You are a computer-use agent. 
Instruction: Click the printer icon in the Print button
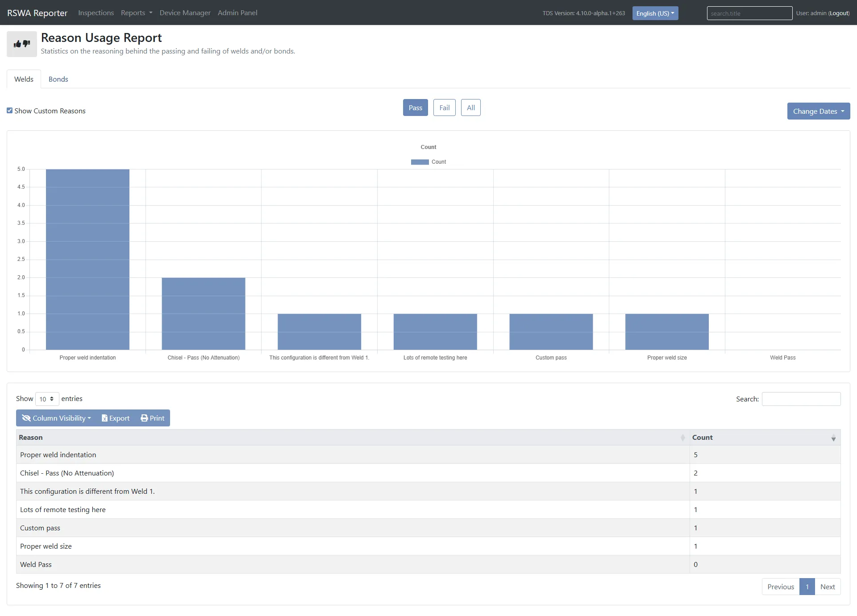coord(144,418)
